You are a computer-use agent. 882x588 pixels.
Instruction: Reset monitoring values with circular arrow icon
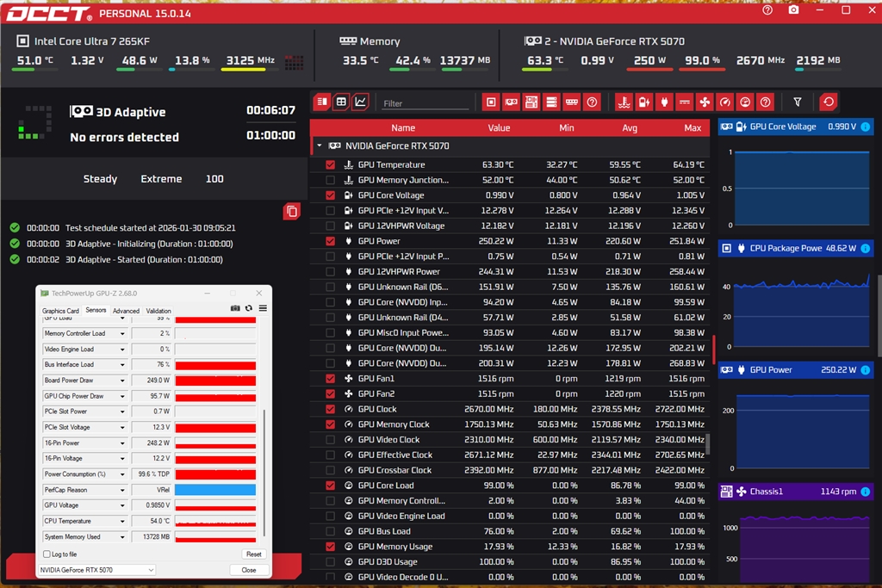pos(829,102)
